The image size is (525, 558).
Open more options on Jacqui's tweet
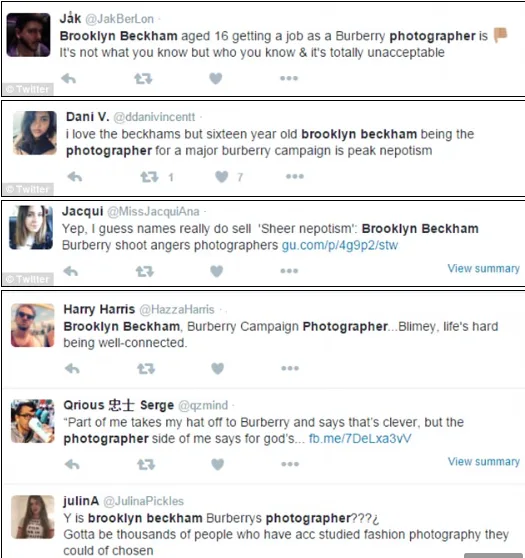pos(289,271)
